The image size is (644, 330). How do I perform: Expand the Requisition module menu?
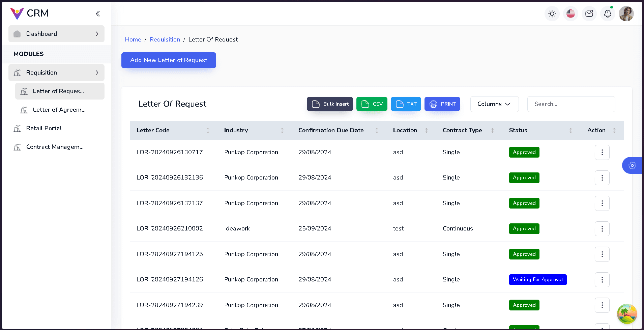coord(56,73)
